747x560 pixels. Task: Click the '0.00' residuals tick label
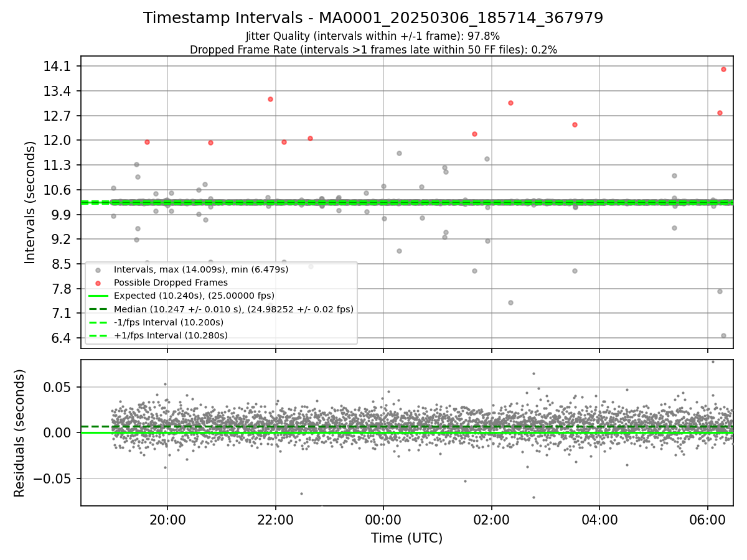57,432
